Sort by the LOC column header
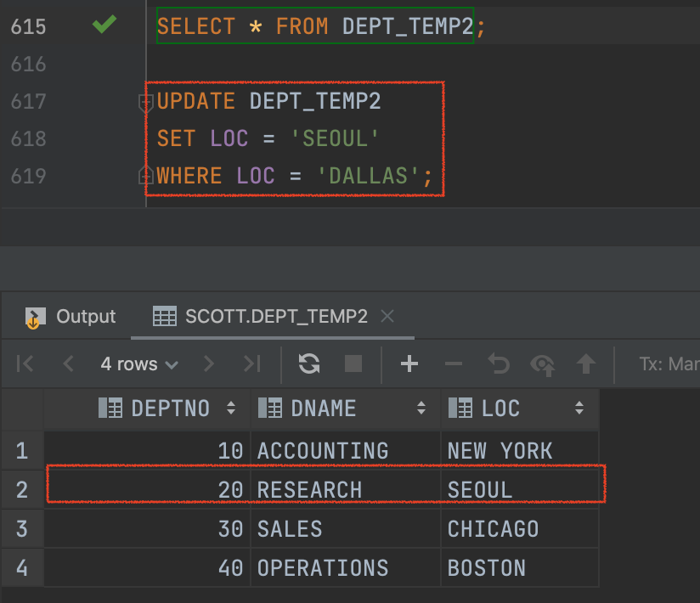 520,409
